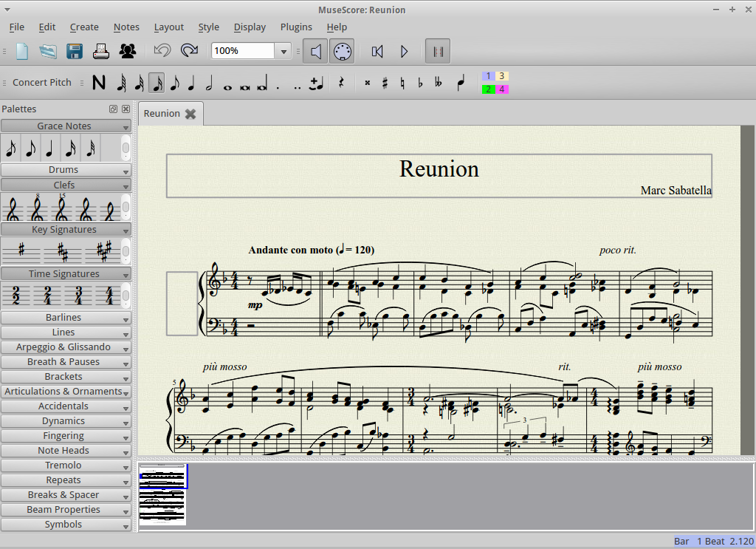Collapse the Key Signatures palette
The height and width of the screenshot is (549, 756).
[x=66, y=230]
